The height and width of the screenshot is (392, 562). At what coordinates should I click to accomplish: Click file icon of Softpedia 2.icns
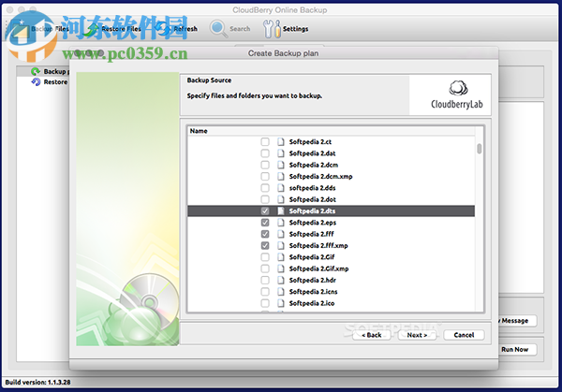(x=281, y=291)
